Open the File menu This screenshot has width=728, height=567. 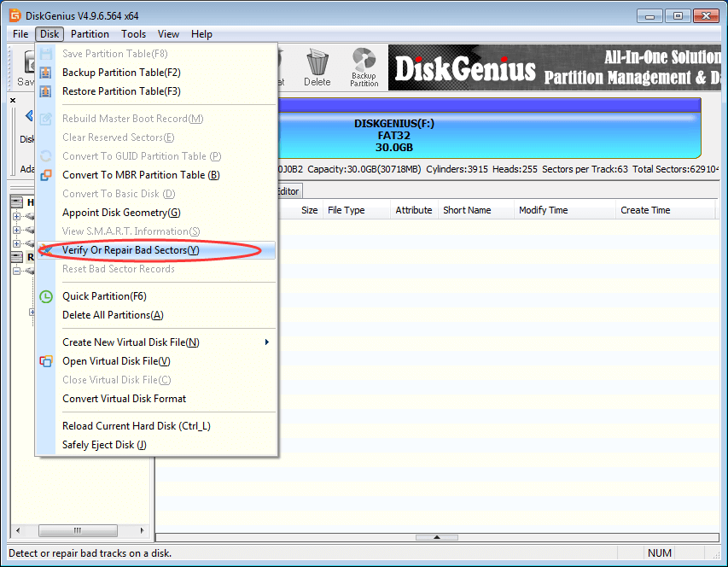click(20, 34)
